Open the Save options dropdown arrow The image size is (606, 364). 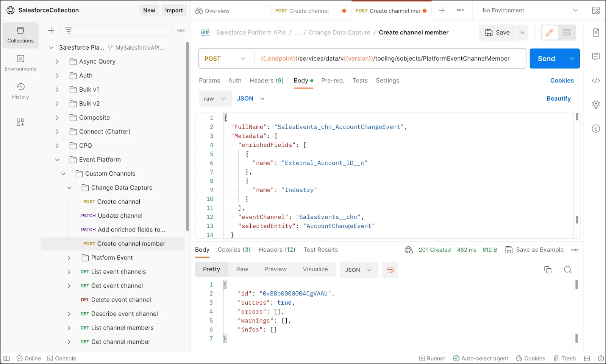522,33
